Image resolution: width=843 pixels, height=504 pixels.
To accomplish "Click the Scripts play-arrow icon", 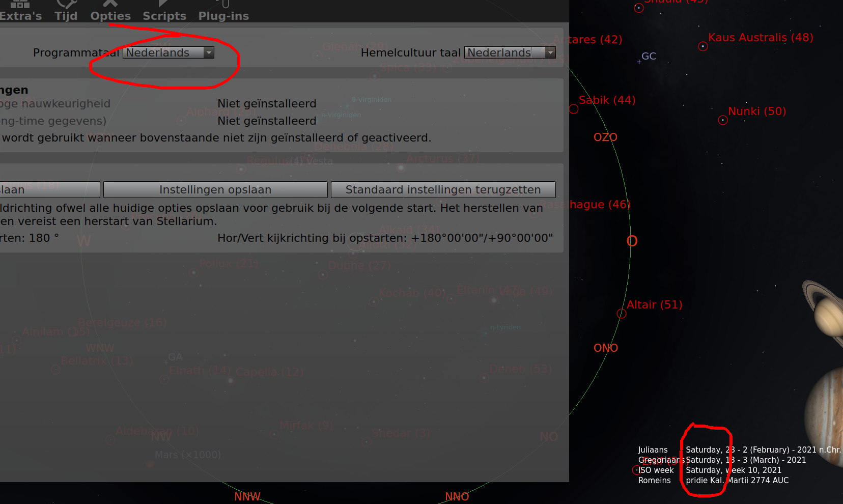I will pos(164,4).
